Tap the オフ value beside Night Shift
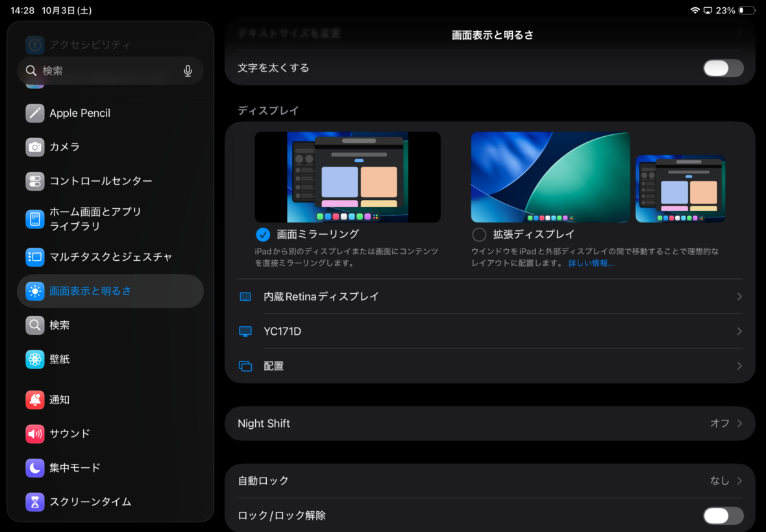Image resolution: width=766 pixels, height=532 pixels. pyautogui.click(x=720, y=424)
